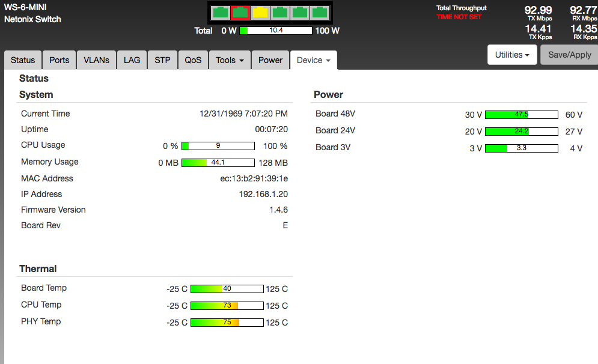Switch to the Status tab
598x364 pixels.
pyautogui.click(x=23, y=60)
